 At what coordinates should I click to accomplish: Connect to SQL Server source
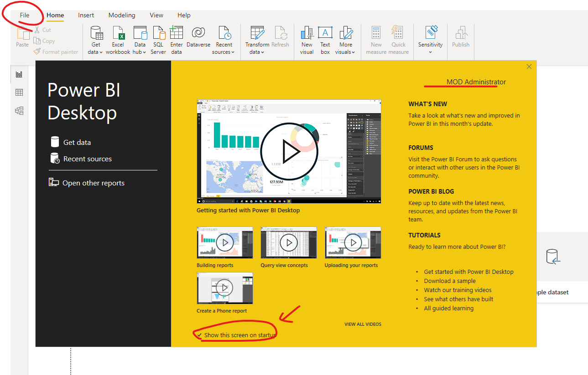(x=158, y=40)
